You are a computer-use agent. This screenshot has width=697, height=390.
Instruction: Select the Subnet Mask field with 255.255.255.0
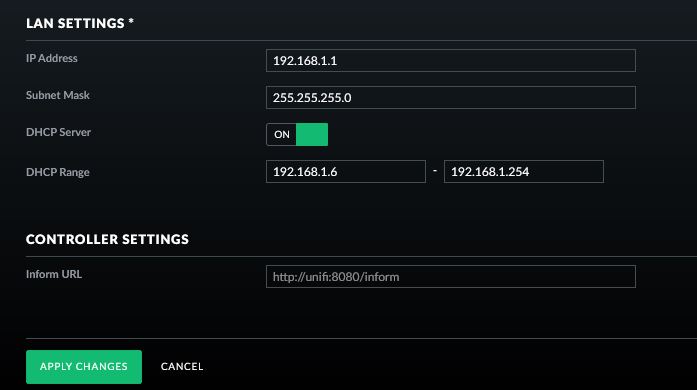(451, 97)
